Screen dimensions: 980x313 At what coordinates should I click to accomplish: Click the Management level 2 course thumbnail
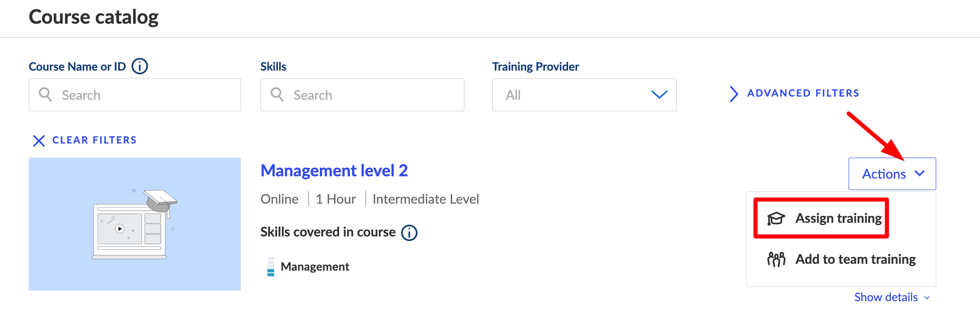135,224
